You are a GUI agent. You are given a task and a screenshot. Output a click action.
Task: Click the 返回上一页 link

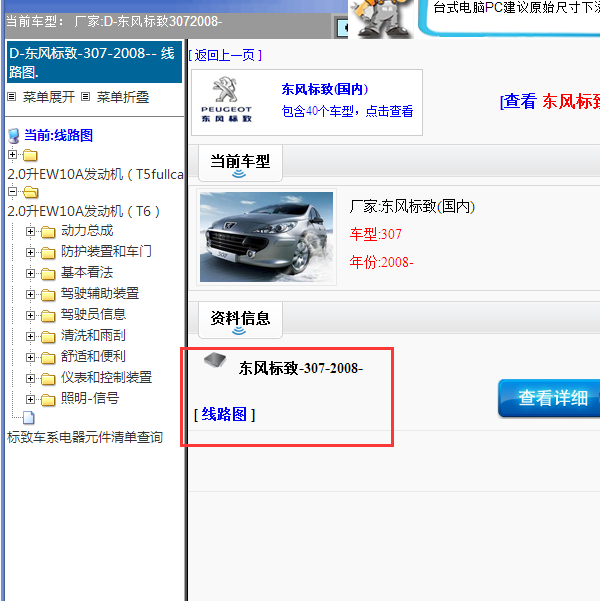point(225,56)
